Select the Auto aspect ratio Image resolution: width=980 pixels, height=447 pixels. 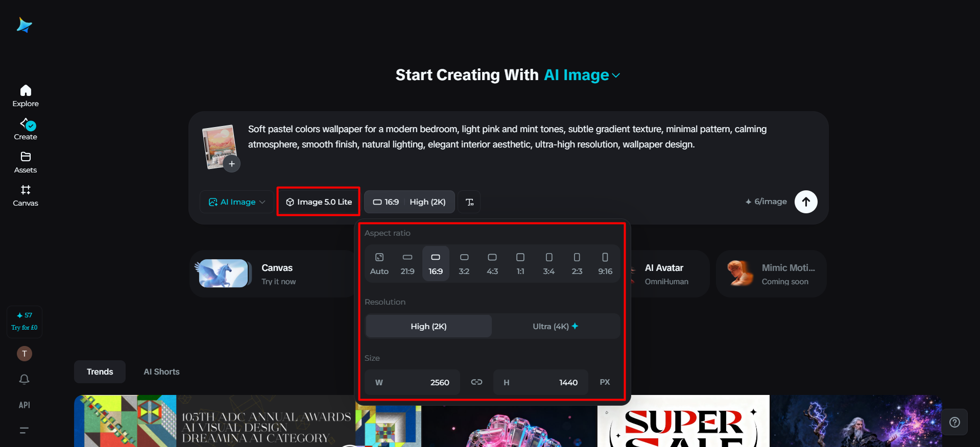pos(379,264)
